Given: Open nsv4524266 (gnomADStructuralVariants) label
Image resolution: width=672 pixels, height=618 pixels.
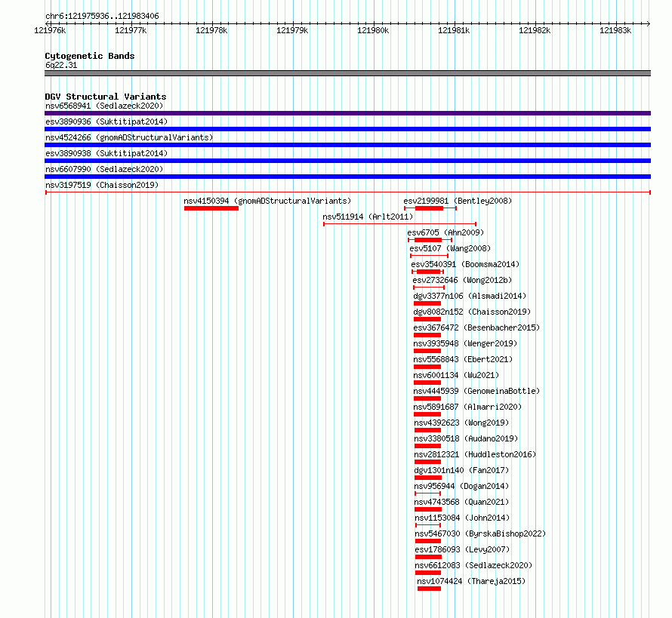Looking at the screenshot, I should 129,137.
